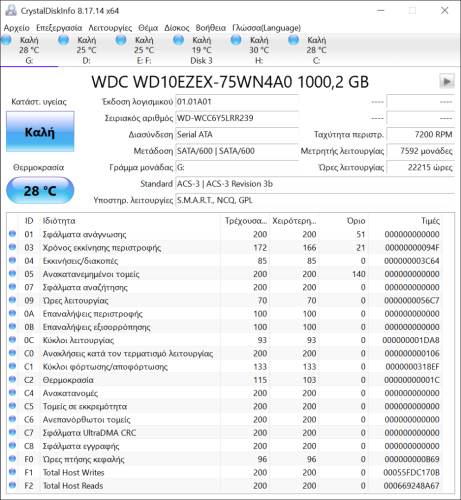Select the C: drive status orb

(294, 40)
